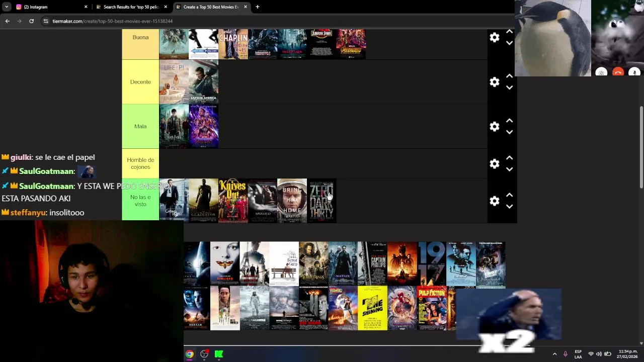The width and height of the screenshot is (644, 362).
Task: Move the Mala tier down with its arrow
Action: coord(509,132)
